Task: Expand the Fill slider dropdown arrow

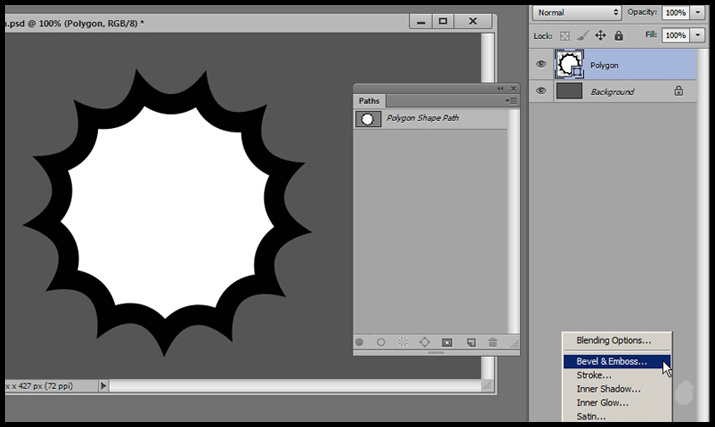Action: click(697, 35)
